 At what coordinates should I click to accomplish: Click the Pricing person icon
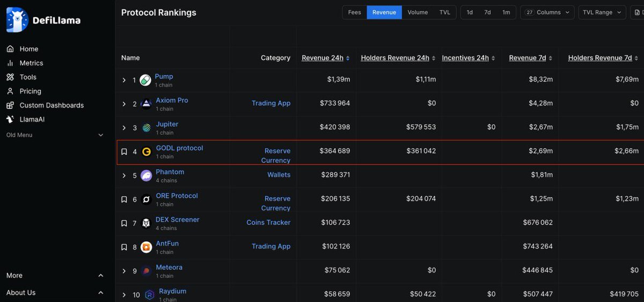(10, 91)
